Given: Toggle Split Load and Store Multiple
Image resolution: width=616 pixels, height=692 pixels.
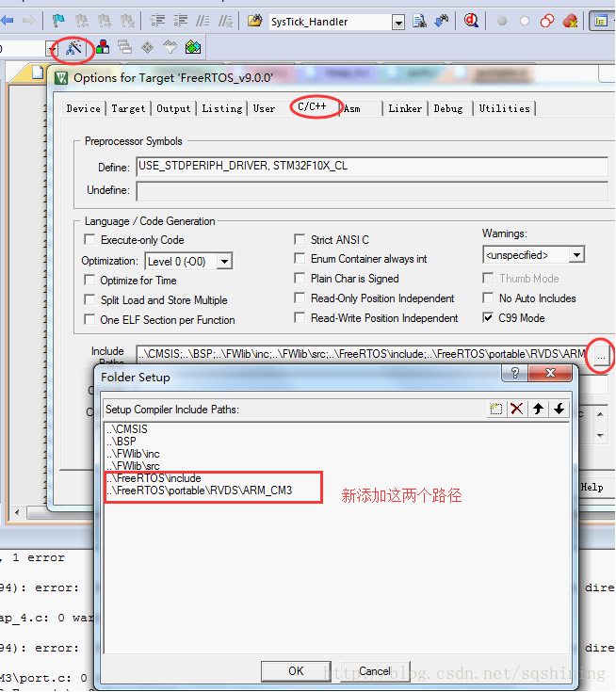Looking at the screenshot, I should click(89, 300).
